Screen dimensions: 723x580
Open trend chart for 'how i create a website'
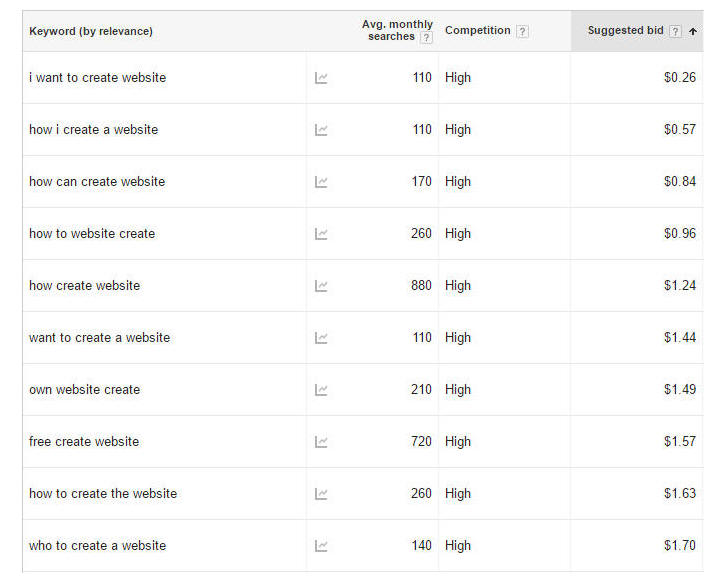(x=321, y=130)
